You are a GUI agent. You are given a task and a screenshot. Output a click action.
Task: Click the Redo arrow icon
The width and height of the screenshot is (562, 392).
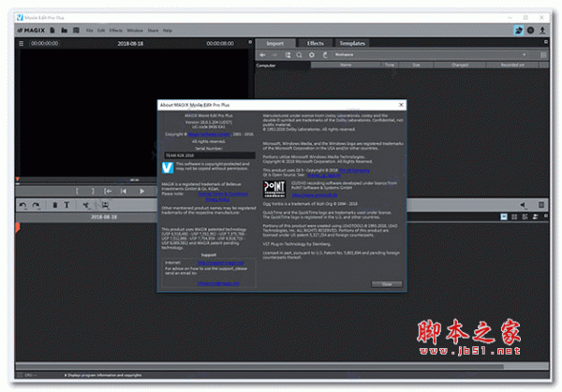(37, 205)
